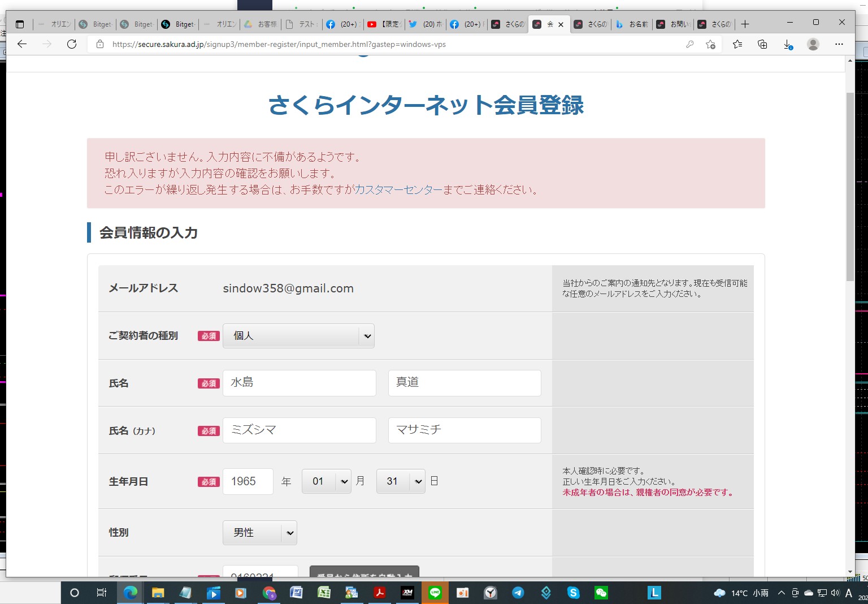The height and width of the screenshot is (604, 868).
Task: View site info via the address-bar lock icon
Action: [100, 44]
